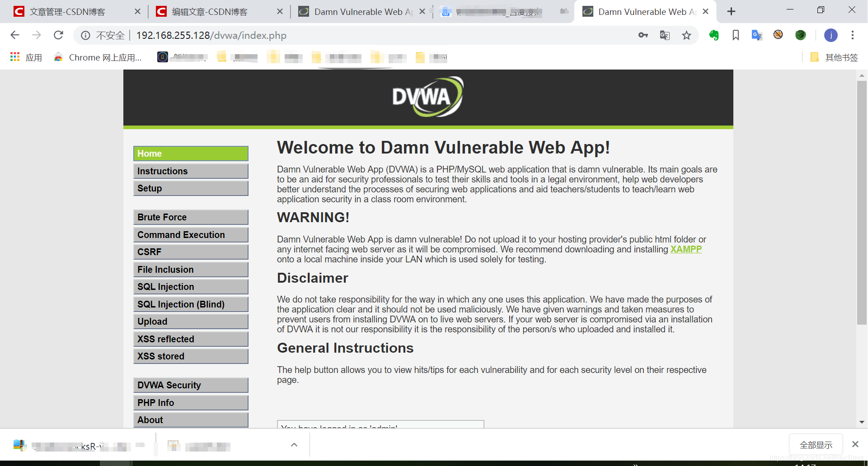Open the Google Translate extension
Image resolution: width=868 pixels, height=466 pixels.
click(x=757, y=35)
